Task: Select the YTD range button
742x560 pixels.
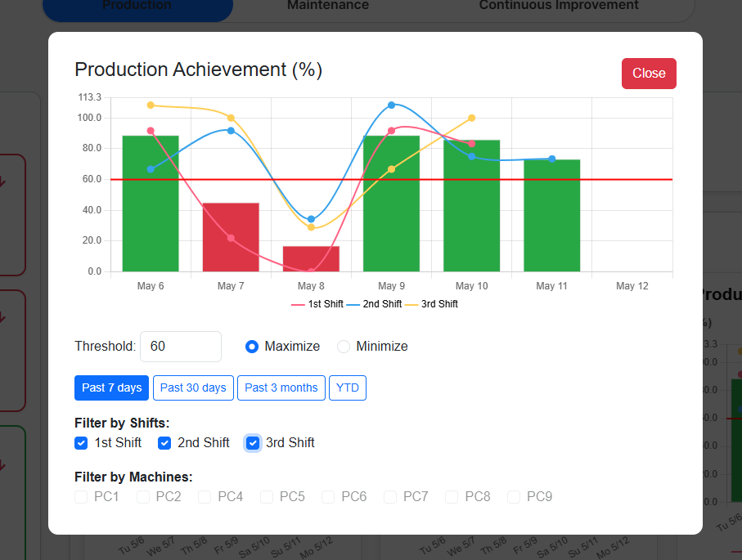Action: (x=348, y=388)
